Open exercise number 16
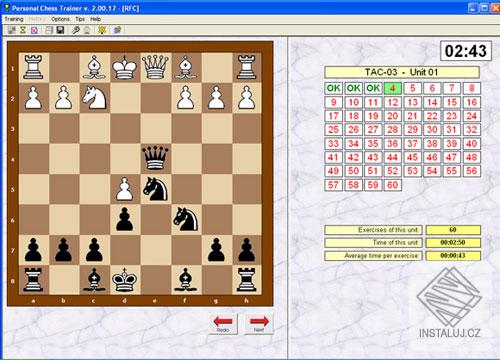Viewport: 500px width, 360px height. 471,102
